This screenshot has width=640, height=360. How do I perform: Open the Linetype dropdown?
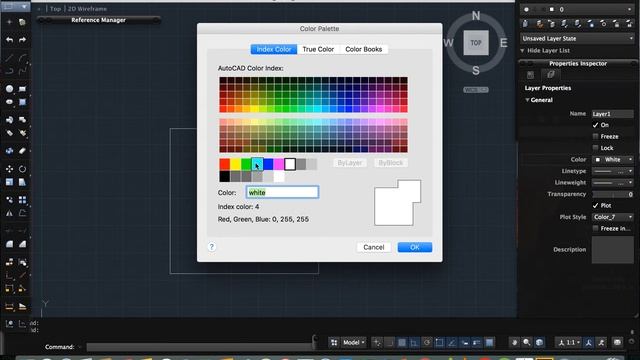click(x=613, y=171)
